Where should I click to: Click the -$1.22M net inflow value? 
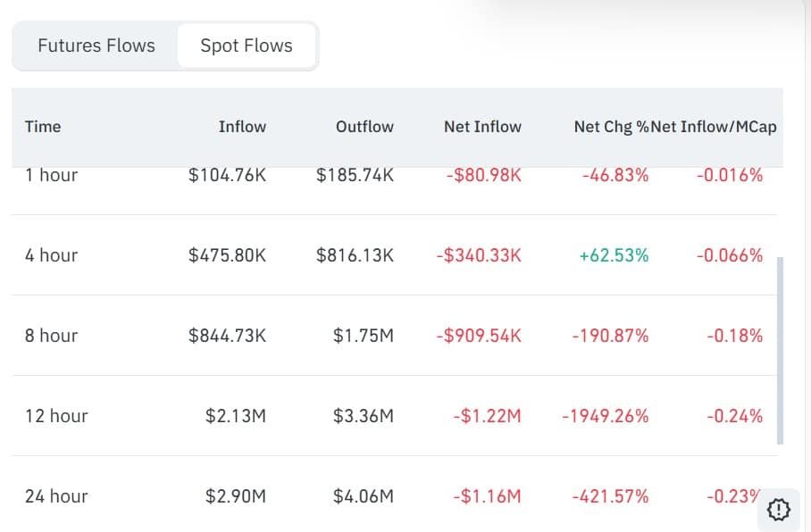(x=487, y=416)
